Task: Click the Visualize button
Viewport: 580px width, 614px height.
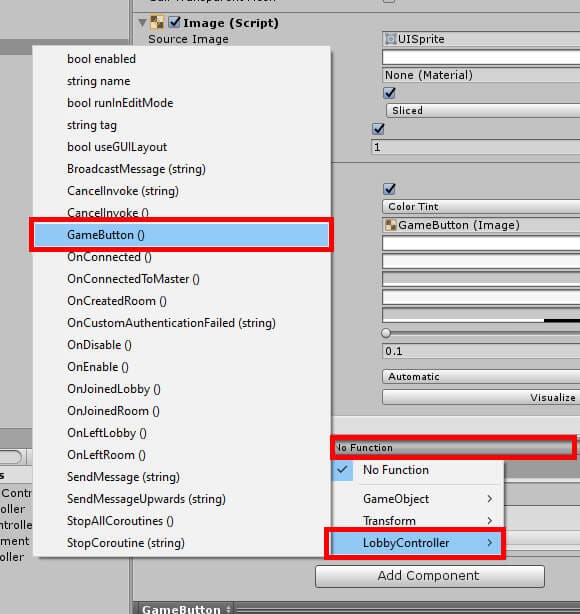Action: click(x=481, y=397)
